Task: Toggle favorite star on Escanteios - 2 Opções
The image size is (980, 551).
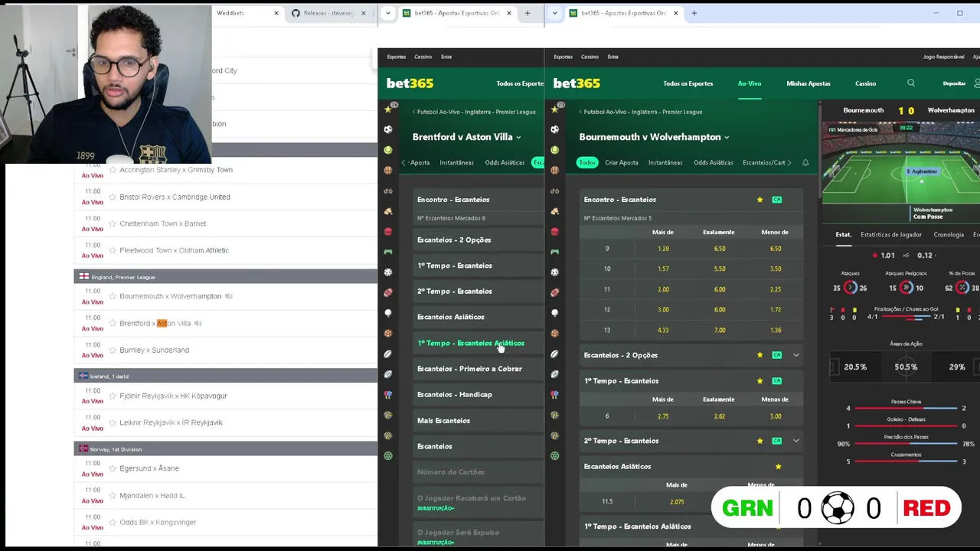Action: pyautogui.click(x=759, y=355)
